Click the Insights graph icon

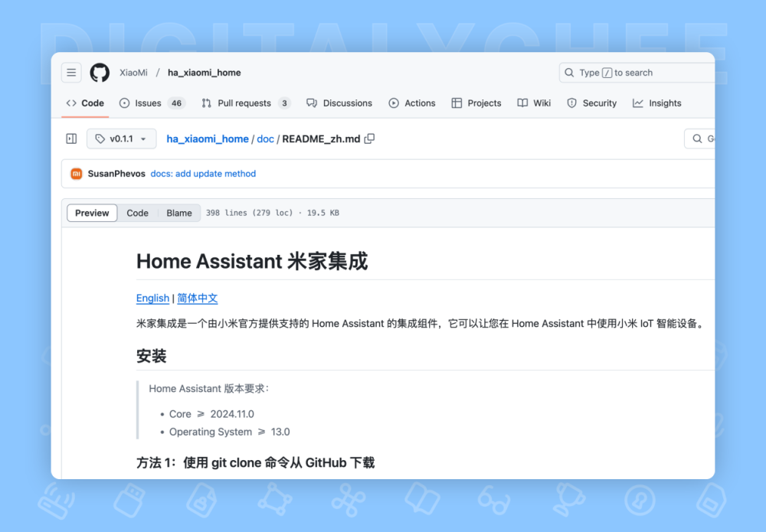pos(638,103)
